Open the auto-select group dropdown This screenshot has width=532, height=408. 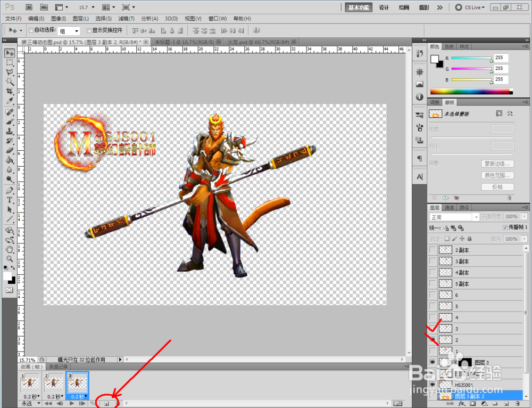tap(69, 31)
